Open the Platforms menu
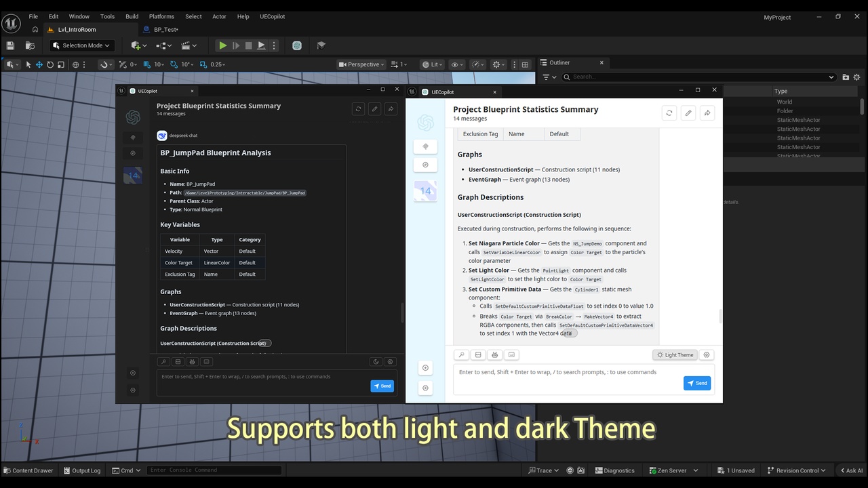Screen dimensions: 868x488 [161, 16]
